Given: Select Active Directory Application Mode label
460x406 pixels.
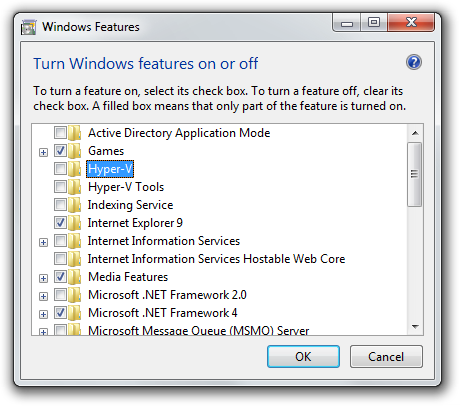Looking at the screenshot, I should [179, 133].
